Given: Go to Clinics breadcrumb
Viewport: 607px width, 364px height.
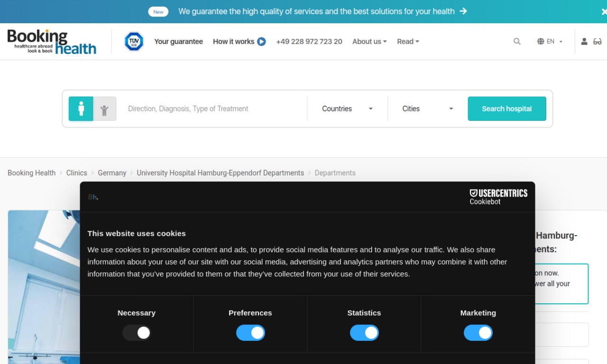Looking at the screenshot, I should [x=77, y=173].
